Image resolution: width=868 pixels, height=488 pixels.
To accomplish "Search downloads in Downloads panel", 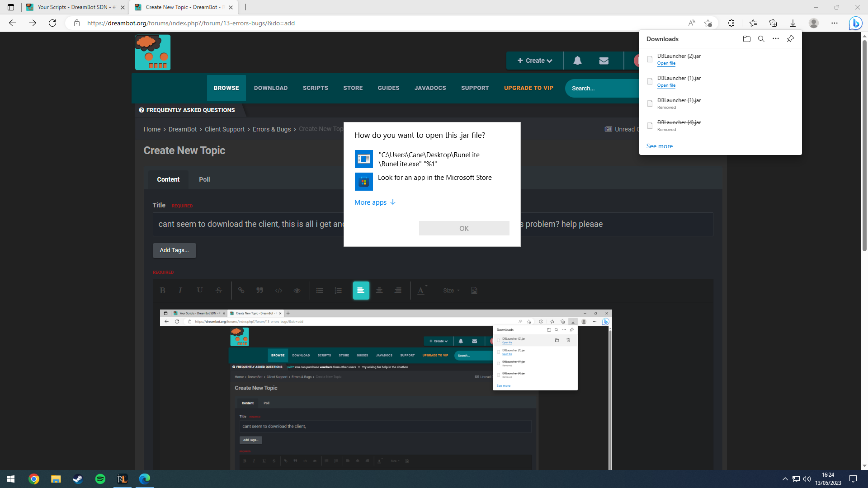I will click(761, 39).
